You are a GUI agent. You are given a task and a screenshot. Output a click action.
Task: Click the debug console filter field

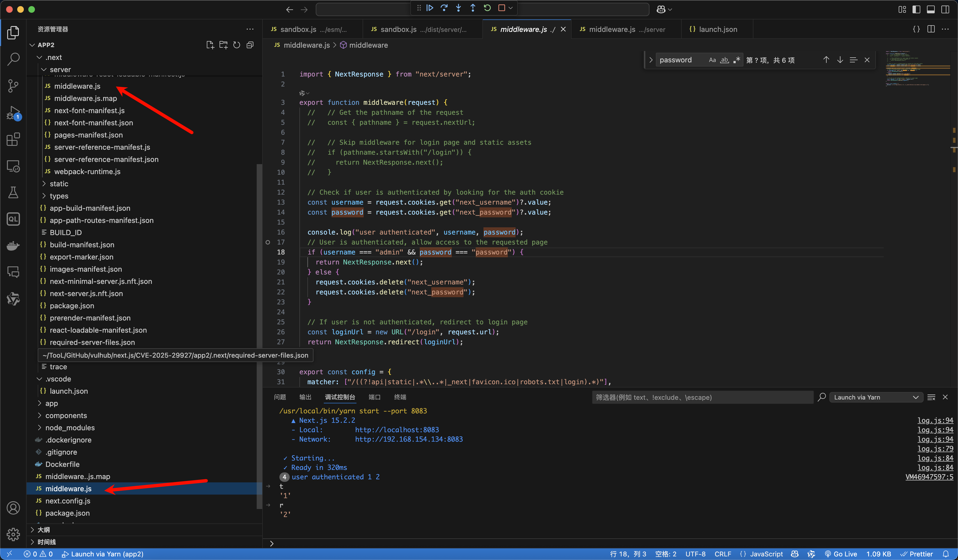click(x=702, y=397)
